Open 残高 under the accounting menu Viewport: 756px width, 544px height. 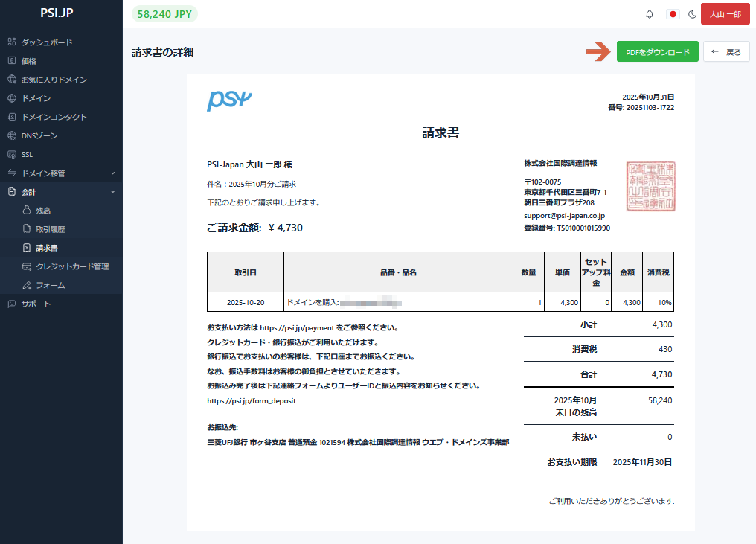pyautogui.click(x=43, y=211)
